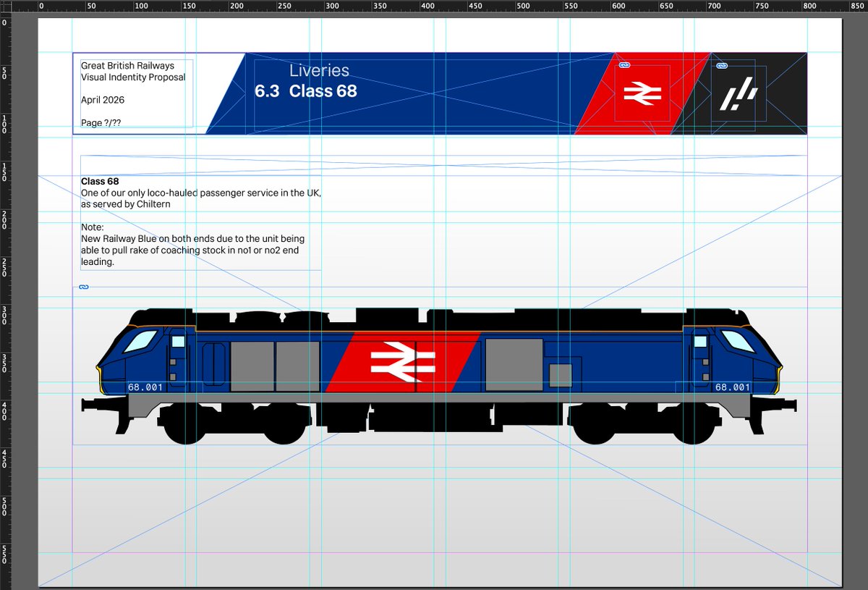Click the bold 'Class 68' body heading

click(x=100, y=181)
